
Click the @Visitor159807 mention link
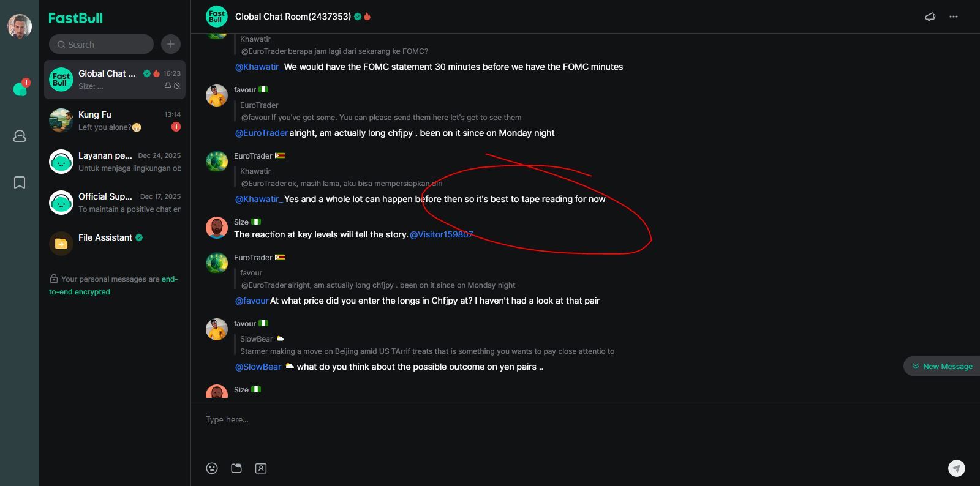441,234
